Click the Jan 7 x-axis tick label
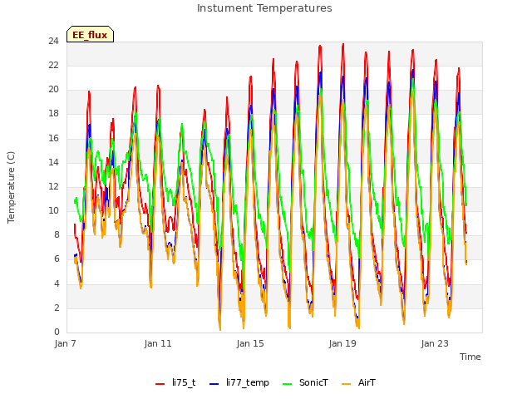Screen dimensions: 532x399 65,343
